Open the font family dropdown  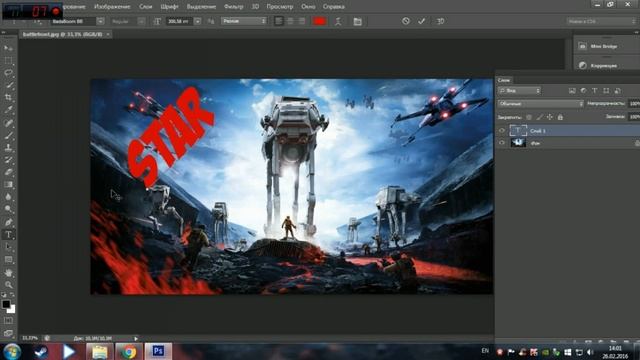point(100,21)
